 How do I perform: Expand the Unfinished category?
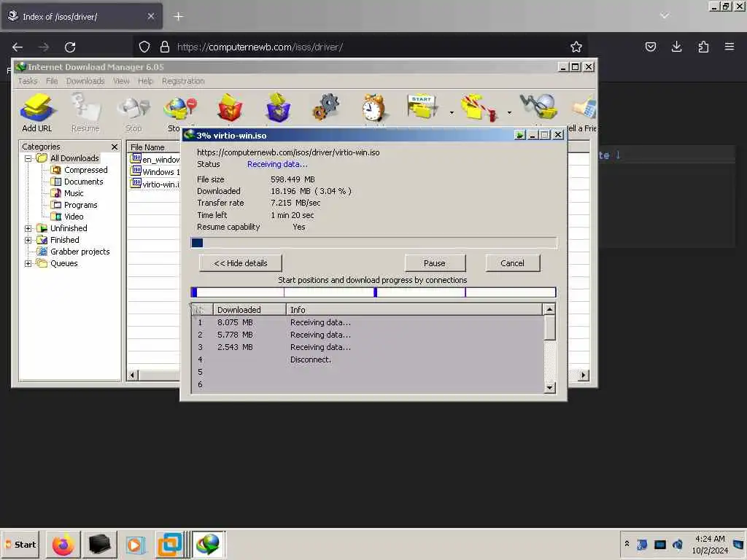click(x=28, y=228)
